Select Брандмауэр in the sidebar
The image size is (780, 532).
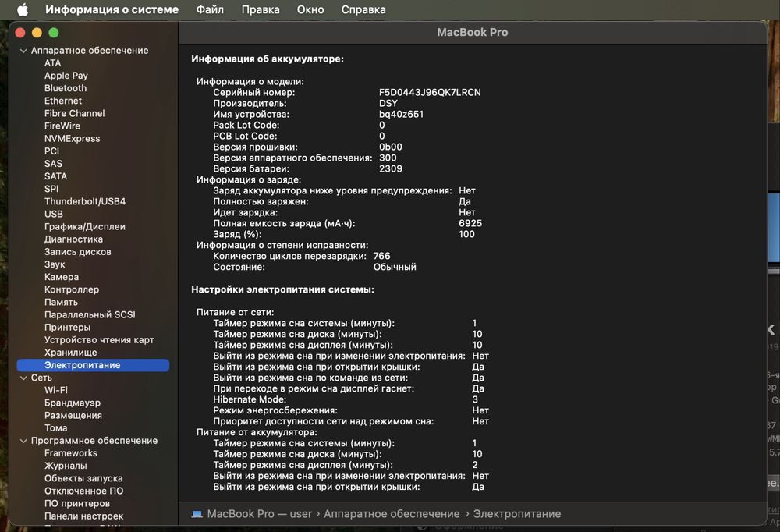coord(73,403)
